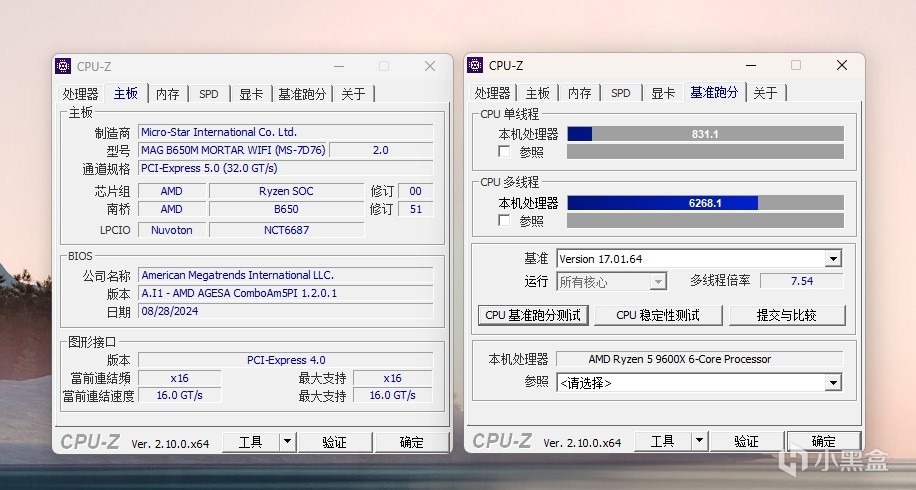Click 提交与比较 button
The width and height of the screenshot is (916, 490).
point(786,315)
